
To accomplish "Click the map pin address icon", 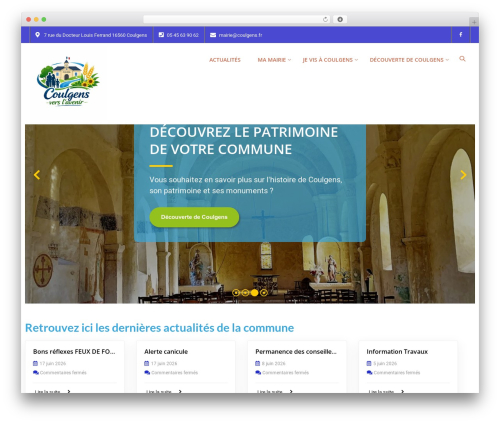I will 37,35.
